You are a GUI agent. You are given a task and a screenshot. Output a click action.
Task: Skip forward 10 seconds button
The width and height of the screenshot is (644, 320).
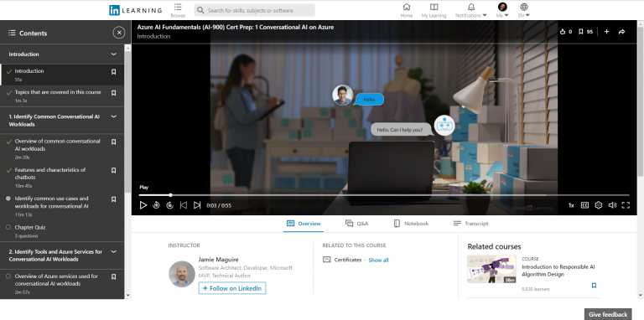pyautogui.click(x=169, y=205)
